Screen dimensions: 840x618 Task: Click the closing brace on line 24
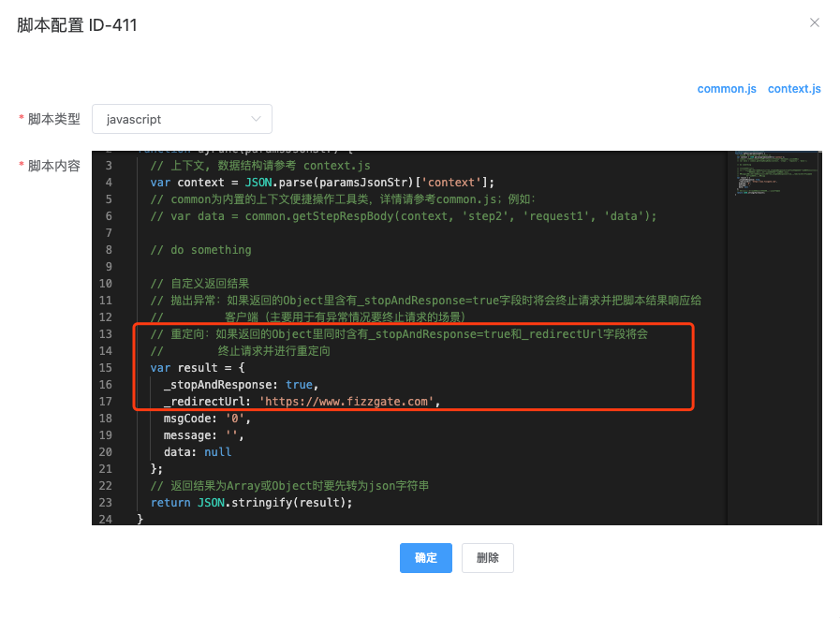[x=140, y=519]
